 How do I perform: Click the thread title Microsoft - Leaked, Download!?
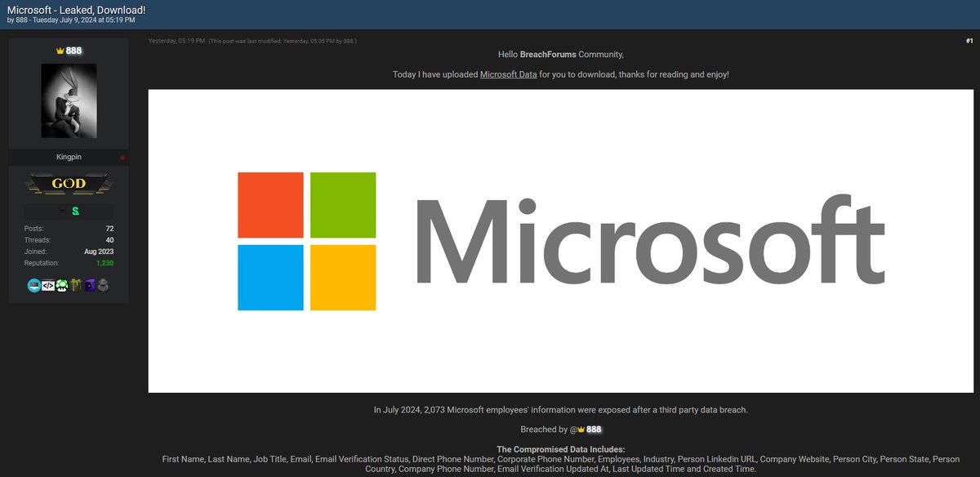tap(76, 9)
